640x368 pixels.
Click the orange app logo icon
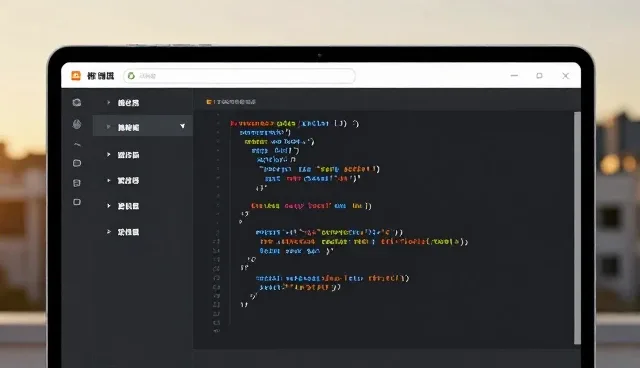[76, 75]
